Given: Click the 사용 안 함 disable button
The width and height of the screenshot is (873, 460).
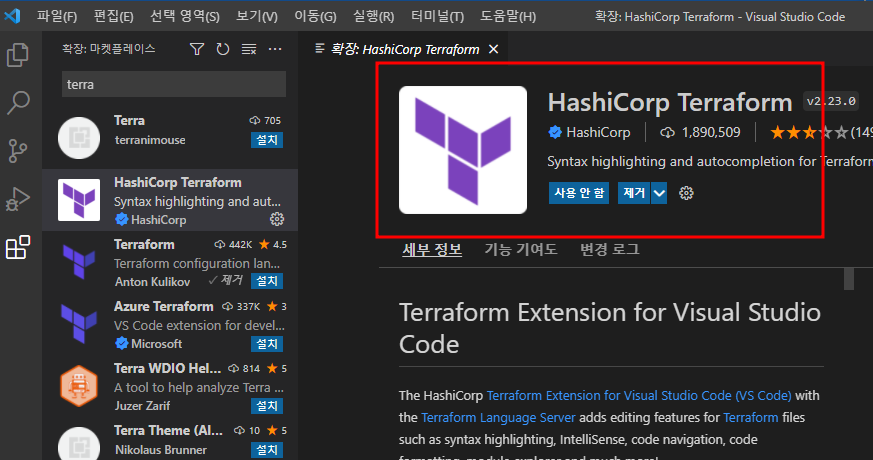Looking at the screenshot, I should (579, 193).
